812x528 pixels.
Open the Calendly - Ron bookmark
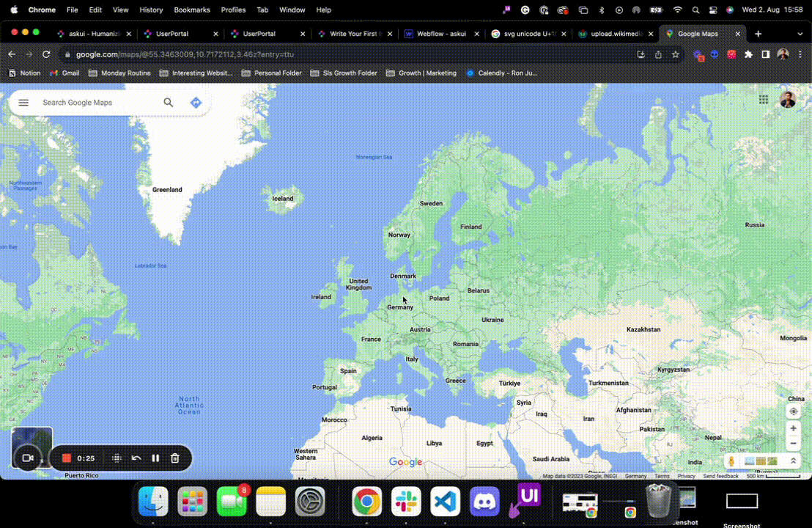click(502, 73)
